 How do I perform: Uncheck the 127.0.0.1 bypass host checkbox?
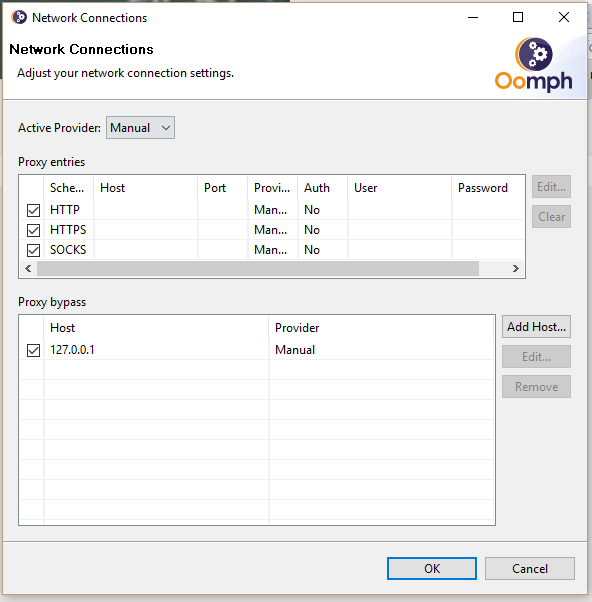pos(33,350)
